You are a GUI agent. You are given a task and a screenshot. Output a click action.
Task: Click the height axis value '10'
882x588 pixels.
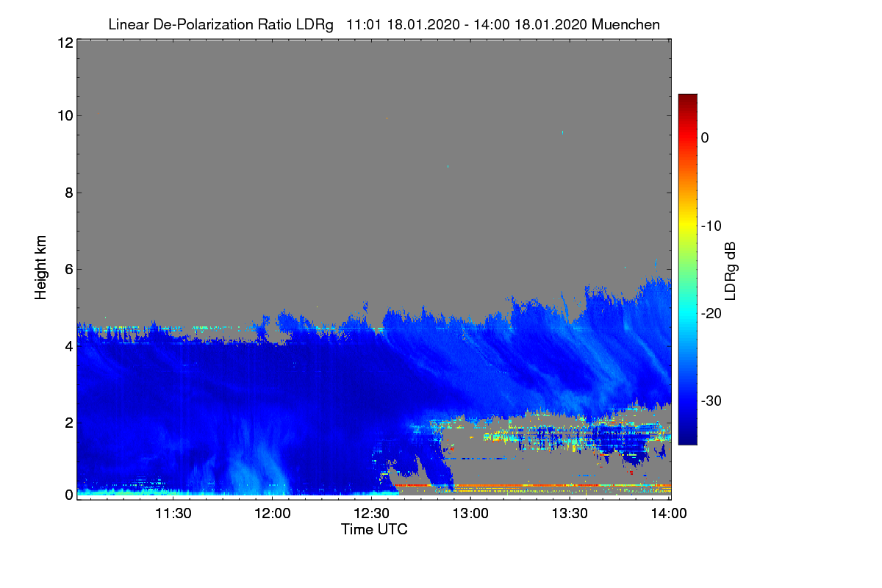coord(64,115)
